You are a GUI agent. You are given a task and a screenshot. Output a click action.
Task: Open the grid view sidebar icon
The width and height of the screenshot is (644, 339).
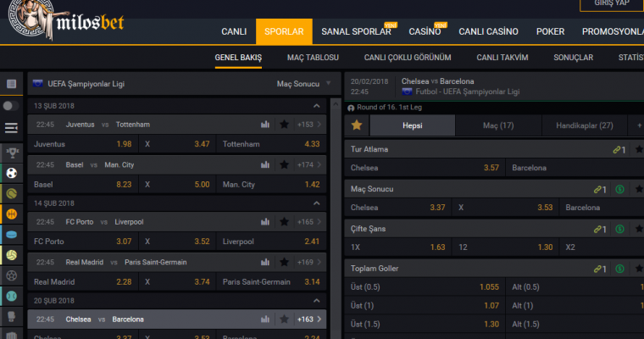[x=12, y=84]
